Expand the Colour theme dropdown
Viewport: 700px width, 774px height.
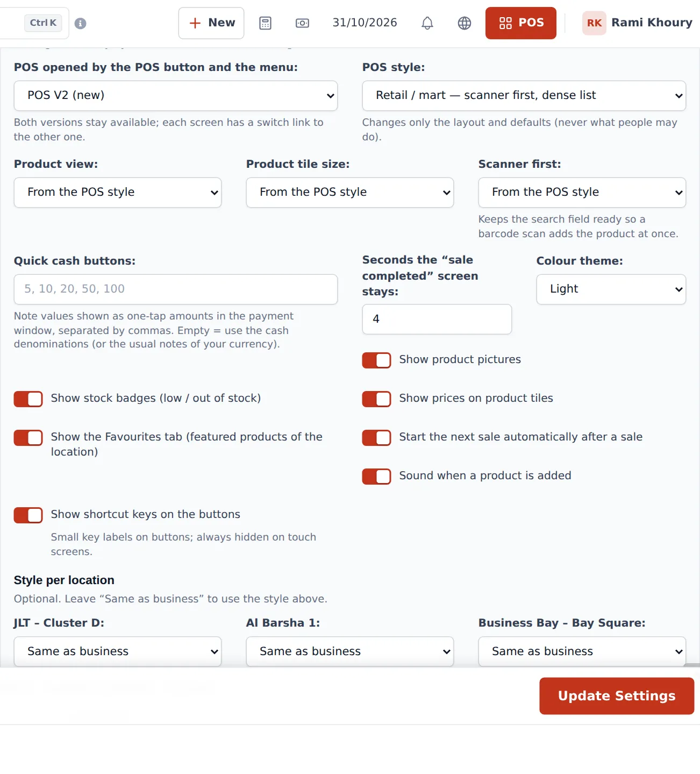tap(611, 289)
